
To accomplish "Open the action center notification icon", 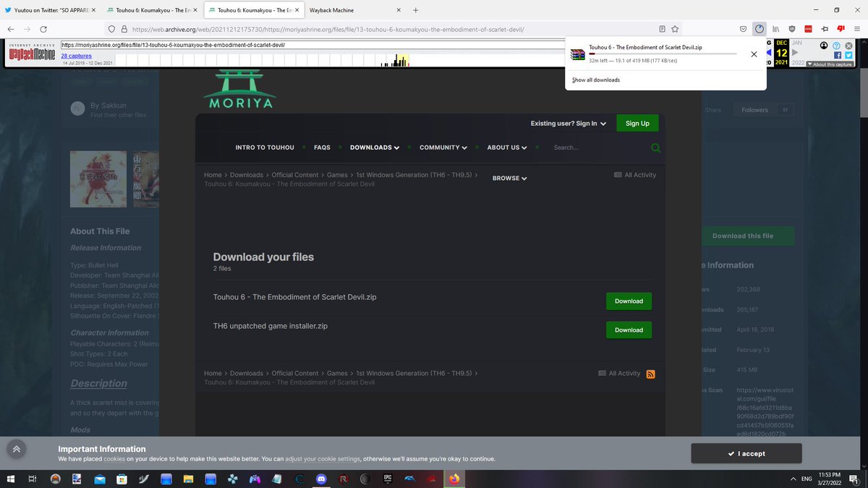I will coord(854,479).
